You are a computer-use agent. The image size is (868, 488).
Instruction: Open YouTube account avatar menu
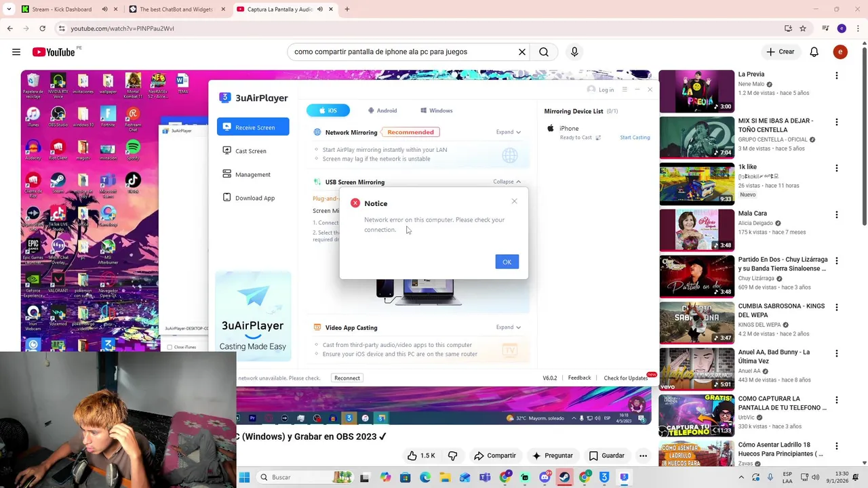coord(840,52)
